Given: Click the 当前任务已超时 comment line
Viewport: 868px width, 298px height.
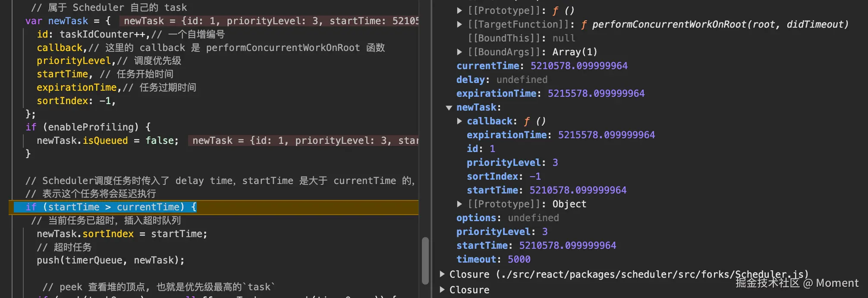Looking at the screenshot, I should [x=106, y=221].
